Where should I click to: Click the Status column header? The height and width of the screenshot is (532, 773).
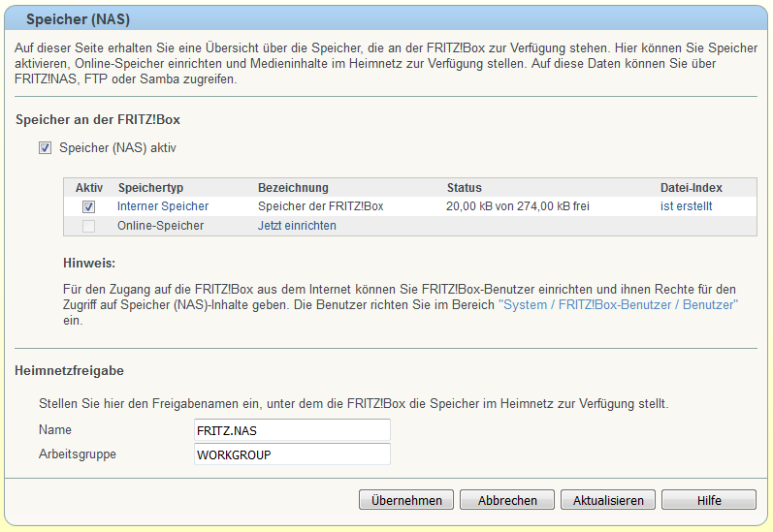tap(465, 188)
